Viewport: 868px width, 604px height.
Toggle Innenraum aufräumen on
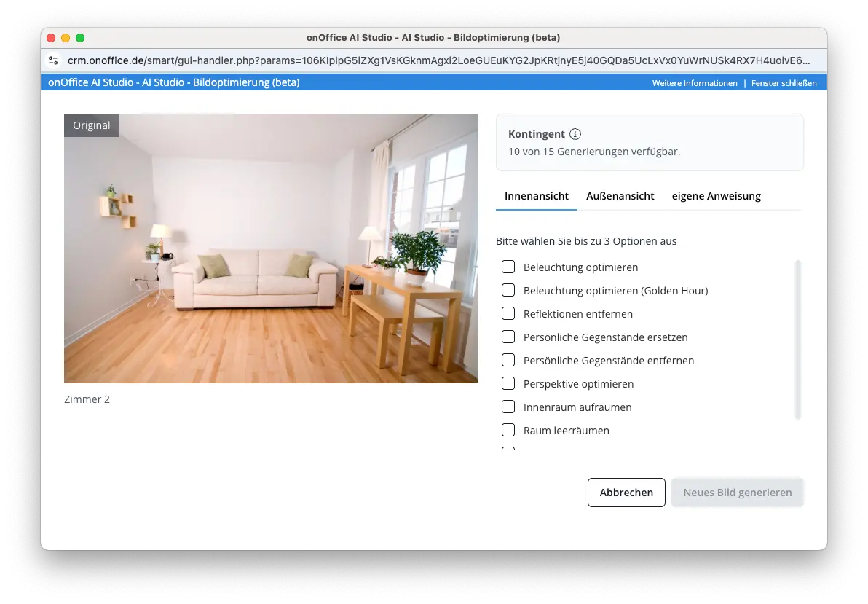508,407
